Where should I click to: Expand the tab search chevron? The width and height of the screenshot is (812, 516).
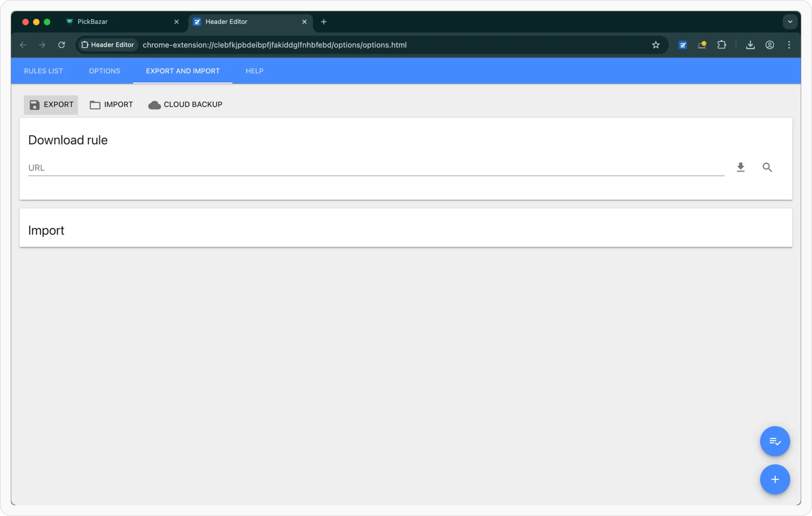[790, 22]
